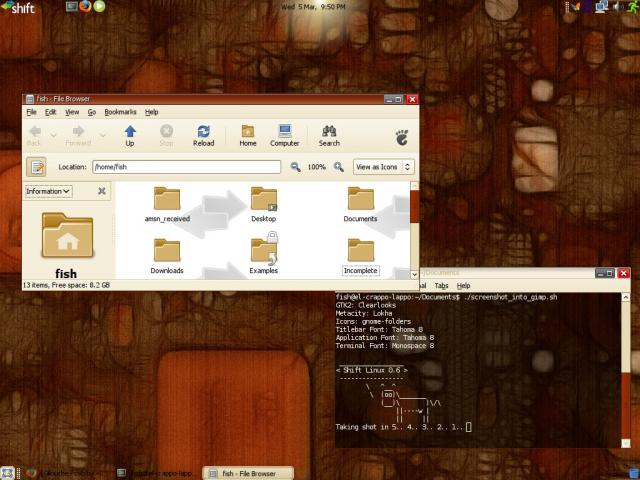Go up one directory level
This screenshot has width=640, height=480.
click(x=130, y=136)
